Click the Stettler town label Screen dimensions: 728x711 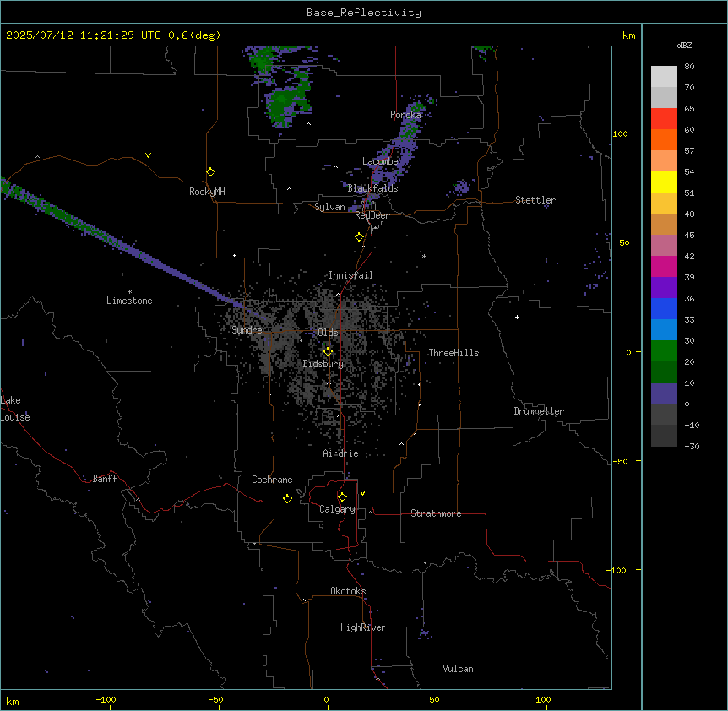535,200
